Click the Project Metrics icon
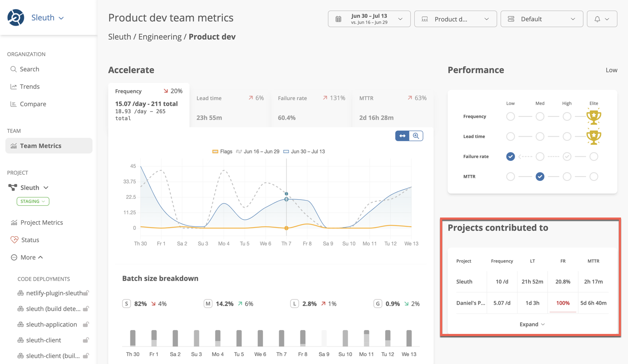Screen dimensions: 628x364 click(14, 222)
